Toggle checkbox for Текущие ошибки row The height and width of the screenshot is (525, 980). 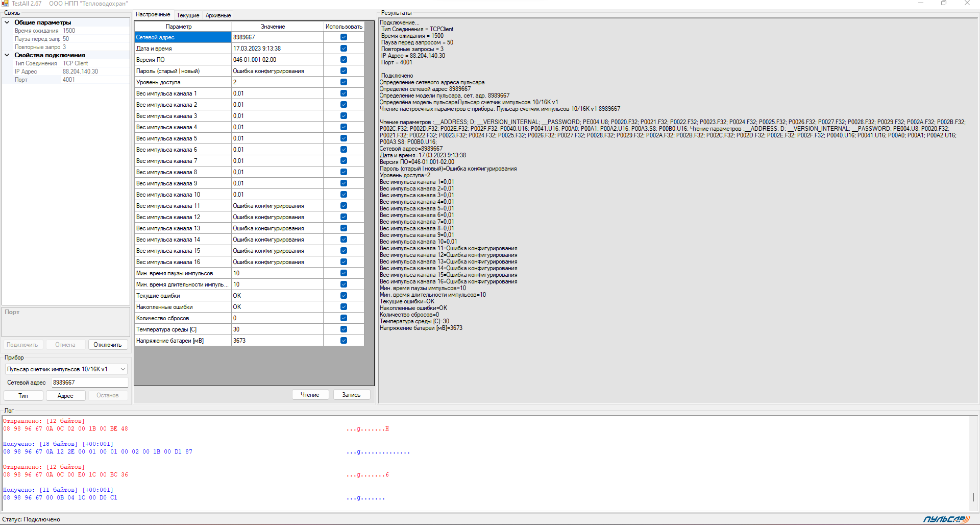pyautogui.click(x=344, y=296)
